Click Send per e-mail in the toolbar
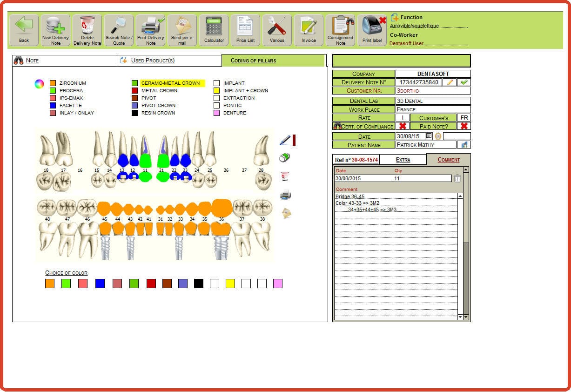Screen dimensions: 571x392 pos(182,29)
